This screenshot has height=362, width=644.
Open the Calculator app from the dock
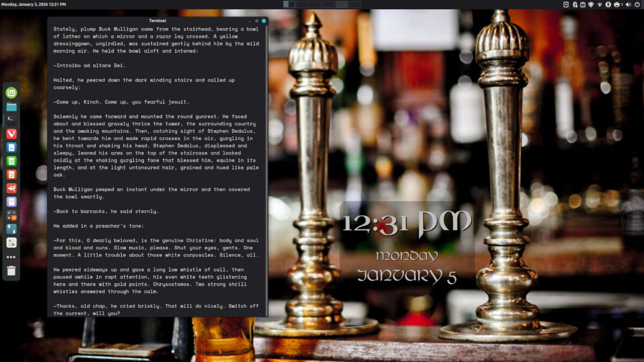[x=10, y=216]
